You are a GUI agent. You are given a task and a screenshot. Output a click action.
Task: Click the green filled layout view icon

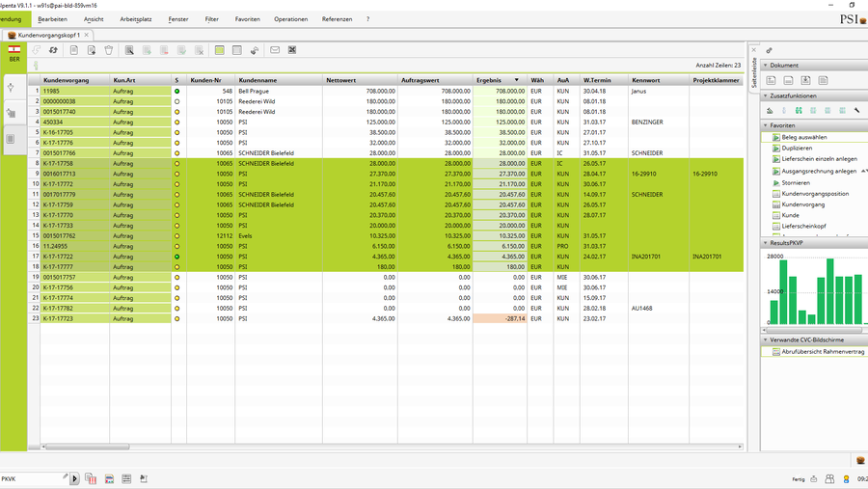click(220, 50)
